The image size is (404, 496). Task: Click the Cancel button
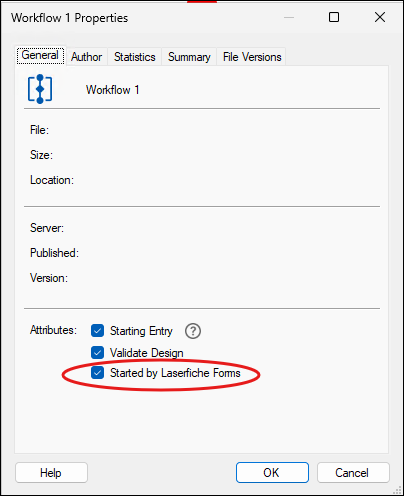(x=353, y=472)
